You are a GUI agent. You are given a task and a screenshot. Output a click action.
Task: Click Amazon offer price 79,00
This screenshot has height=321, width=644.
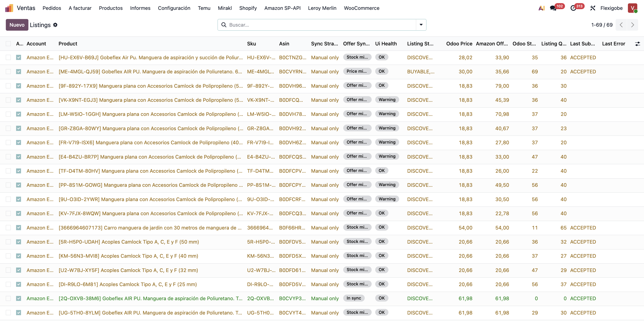point(502,86)
